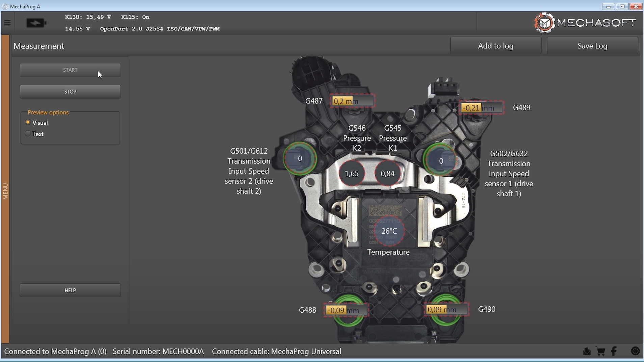Close the MechaProg A window
Viewport: 644px width, 362px height.
(x=636, y=6)
